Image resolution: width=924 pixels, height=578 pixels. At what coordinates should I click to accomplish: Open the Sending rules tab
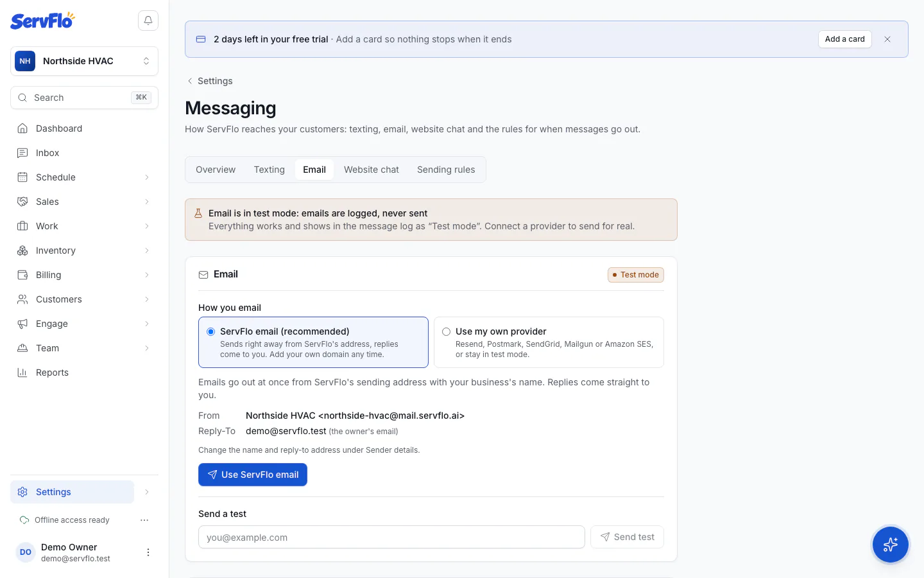pyautogui.click(x=446, y=170)
